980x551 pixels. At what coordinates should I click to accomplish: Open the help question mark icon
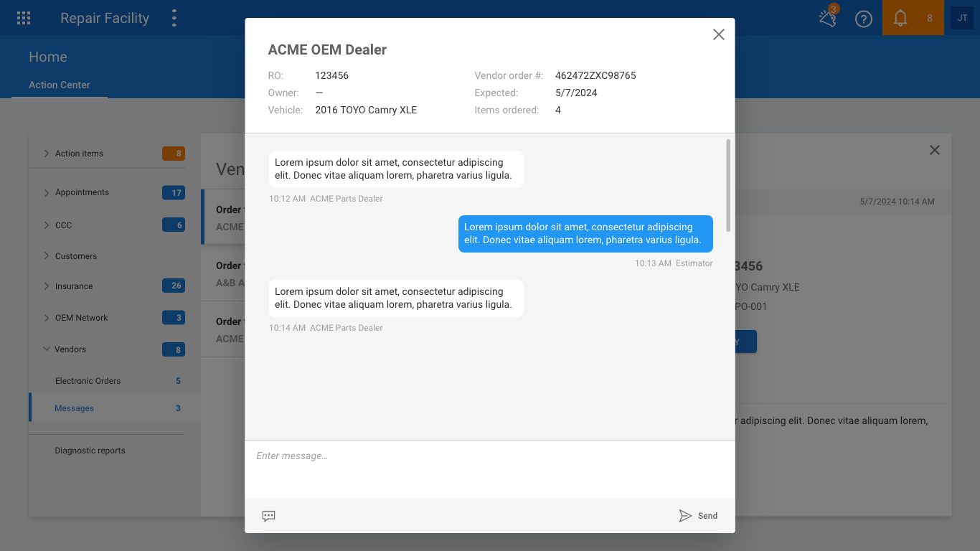[x=864, y=19]
